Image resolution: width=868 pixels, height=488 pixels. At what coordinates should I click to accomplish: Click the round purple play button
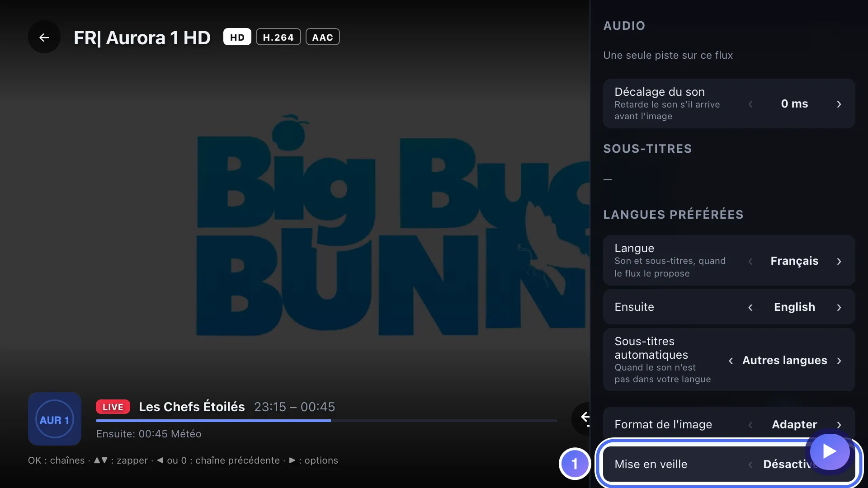[830, 451]
